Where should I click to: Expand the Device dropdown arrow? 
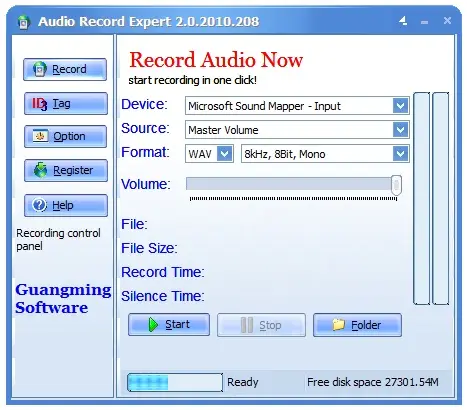(400, 106)
